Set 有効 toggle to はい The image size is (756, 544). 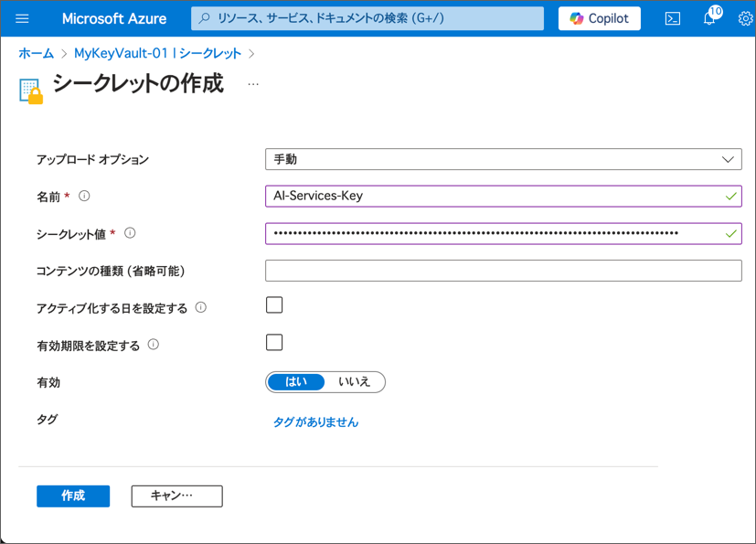pos(296,382)
